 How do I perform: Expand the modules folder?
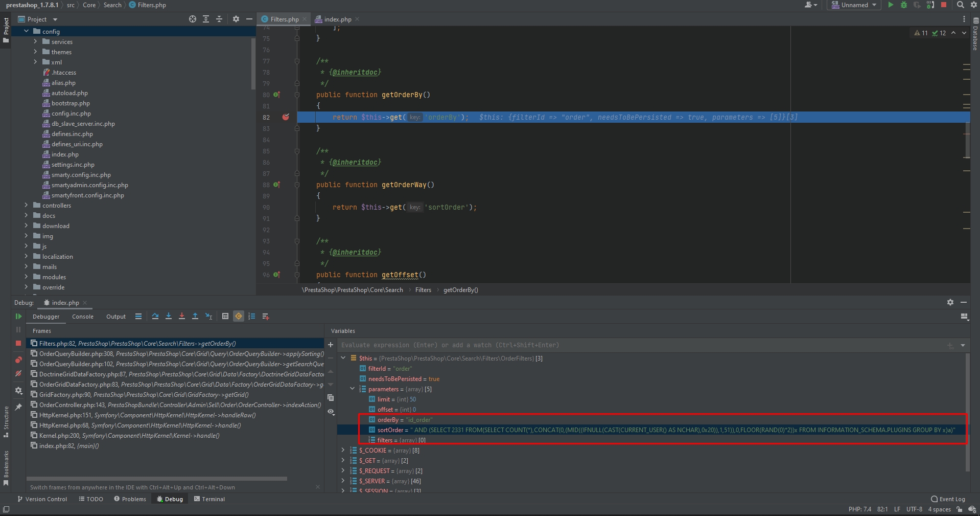point(27,277)
